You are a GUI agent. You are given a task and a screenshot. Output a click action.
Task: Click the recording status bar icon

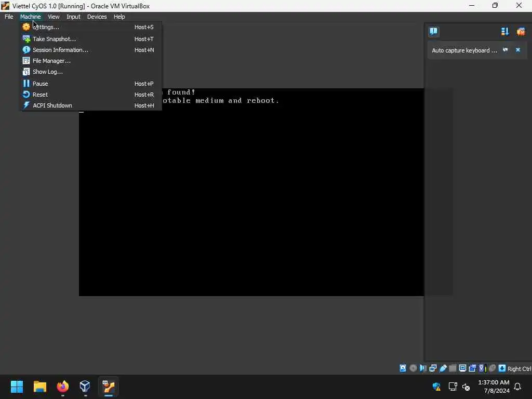click(472, 368)
